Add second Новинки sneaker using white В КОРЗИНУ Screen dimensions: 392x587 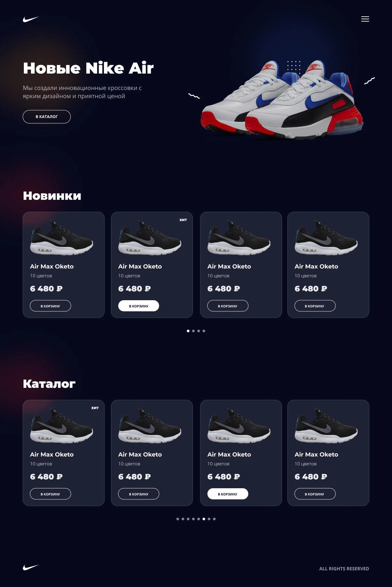click(139, 306)
